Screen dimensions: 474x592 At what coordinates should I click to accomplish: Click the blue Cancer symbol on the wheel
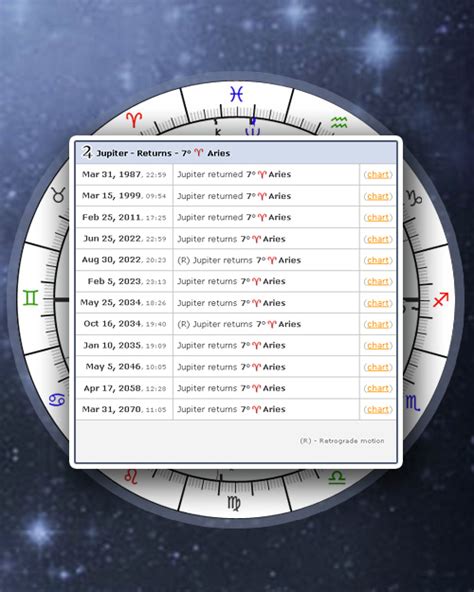(x=57, y=400)
